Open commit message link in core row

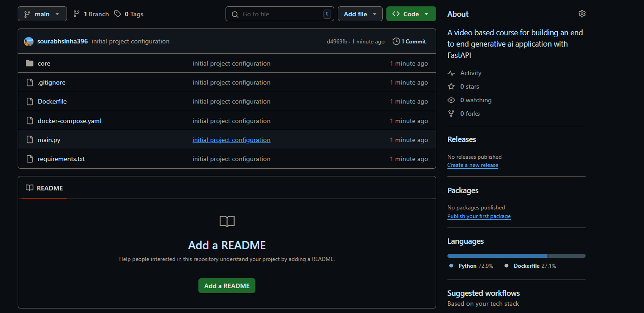pos(231,63)
